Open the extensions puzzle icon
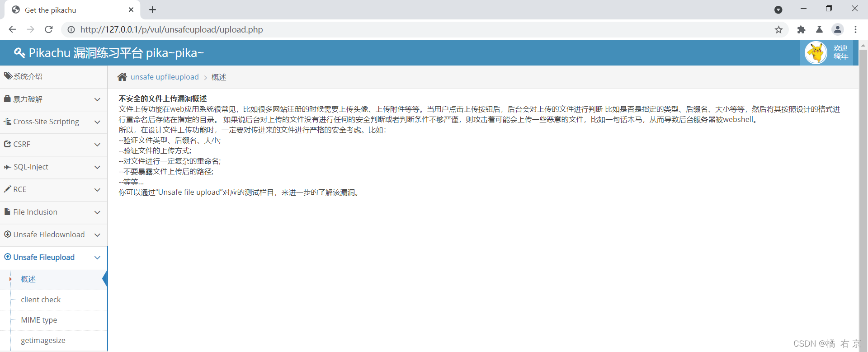868x352 pixels. 801,29
